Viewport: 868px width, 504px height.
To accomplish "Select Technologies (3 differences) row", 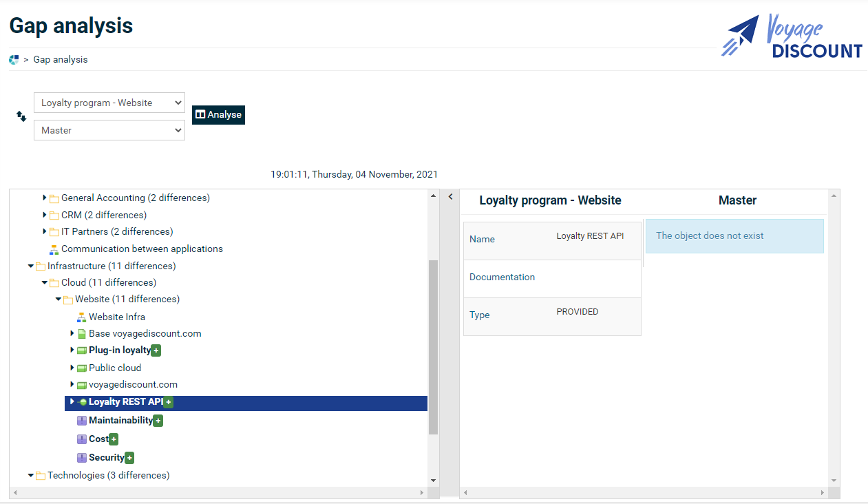I will 108,476.
